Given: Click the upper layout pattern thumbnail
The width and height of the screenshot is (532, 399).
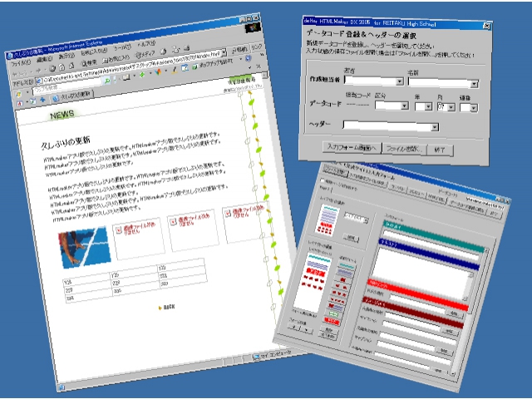Looking at the screenshot, I should (x=327, y=219).
